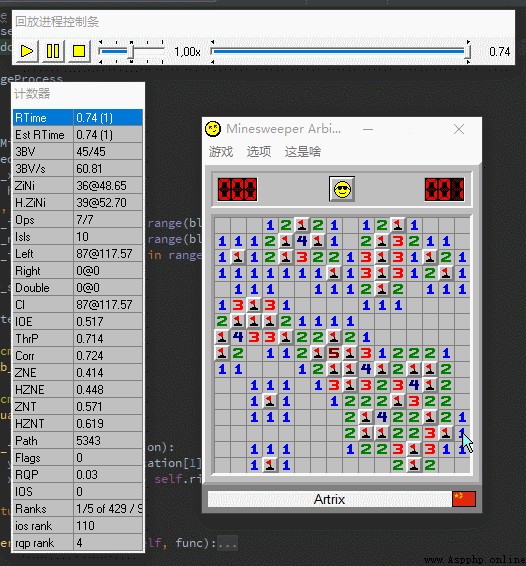
Task: Click the replay speed slider handle
Action: tap(131, 52)
